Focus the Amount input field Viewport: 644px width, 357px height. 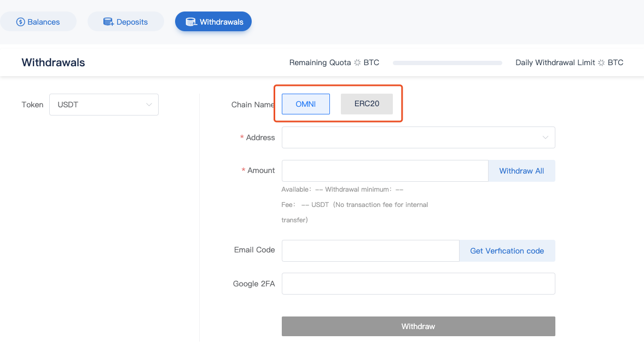[385, 171]
